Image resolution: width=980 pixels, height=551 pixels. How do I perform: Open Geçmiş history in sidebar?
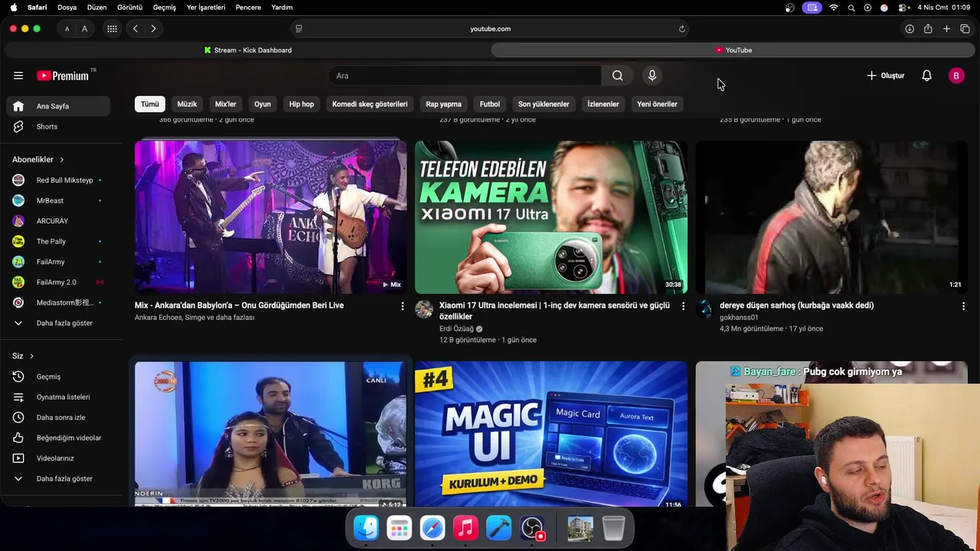(58, 377)
